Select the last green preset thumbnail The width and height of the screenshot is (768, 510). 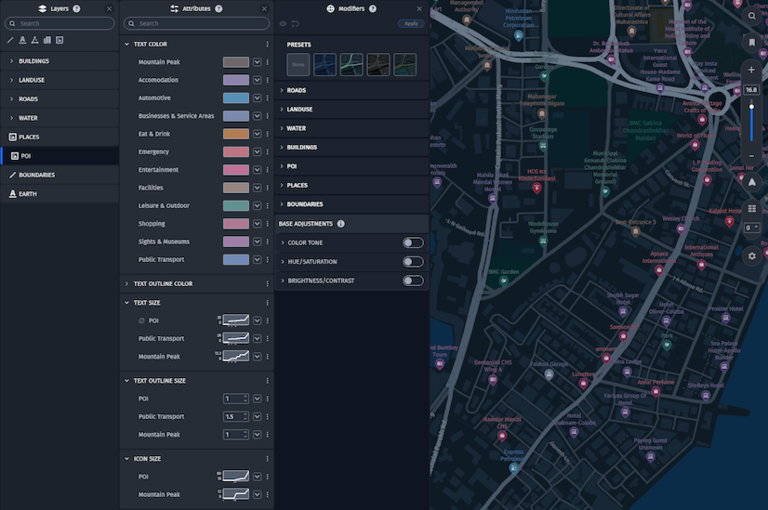405,65
